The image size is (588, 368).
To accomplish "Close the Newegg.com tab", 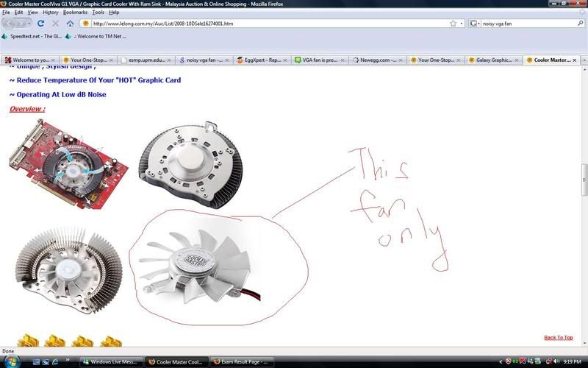I will click(401, 60).
